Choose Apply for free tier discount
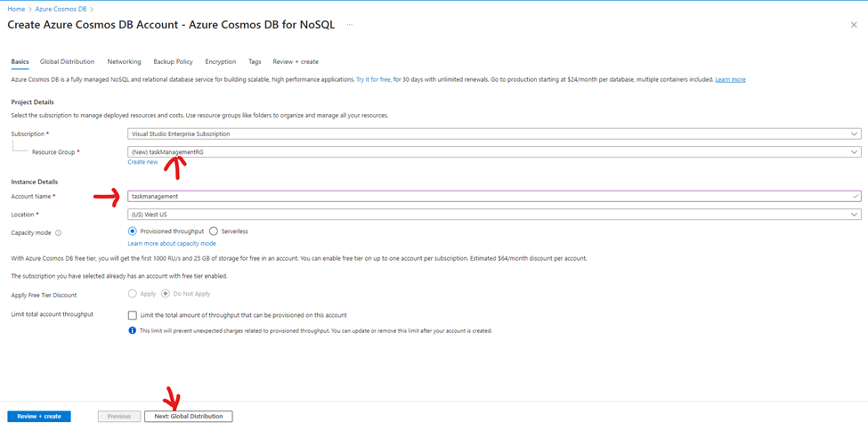The width and height of the screenshot is (868, 430). 132,294
